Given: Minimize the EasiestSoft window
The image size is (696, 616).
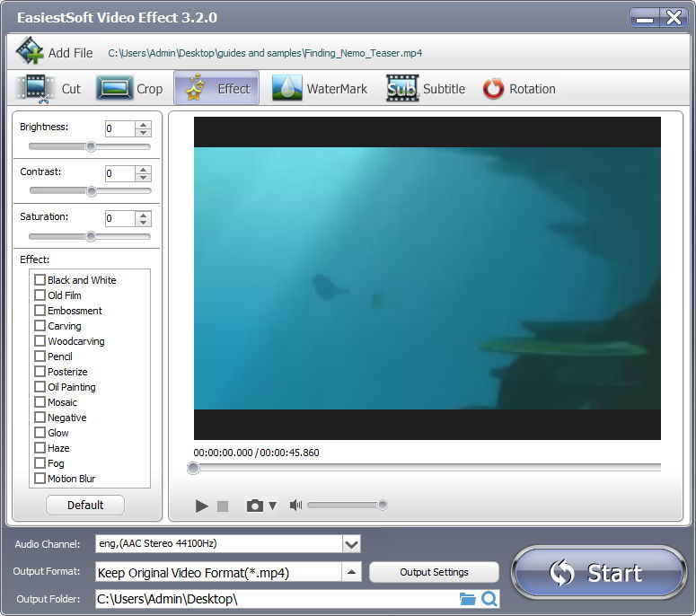Looking at the screenshot, I should pos(645,18).
